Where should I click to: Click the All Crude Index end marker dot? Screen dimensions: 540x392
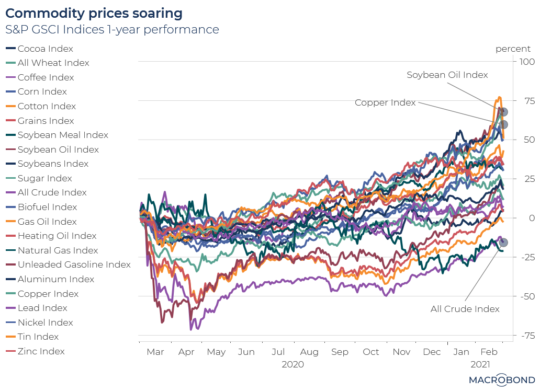click(x=504, y=243)
